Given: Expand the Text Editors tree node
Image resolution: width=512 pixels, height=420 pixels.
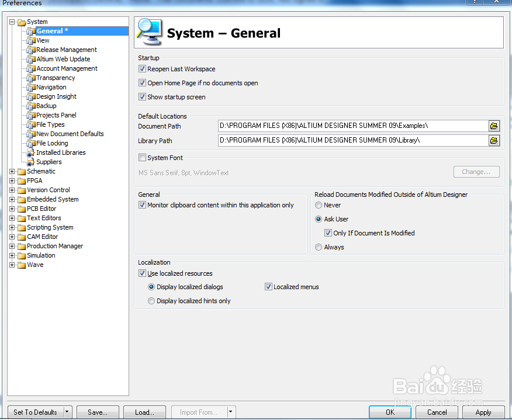Looking at the screenshot, I should click(12, 218).
